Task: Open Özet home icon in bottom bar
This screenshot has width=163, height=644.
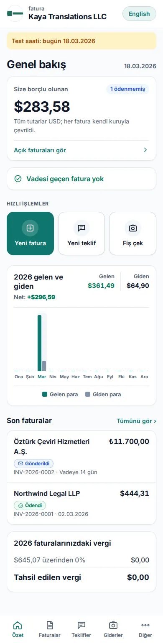Action: coord(18,625)
